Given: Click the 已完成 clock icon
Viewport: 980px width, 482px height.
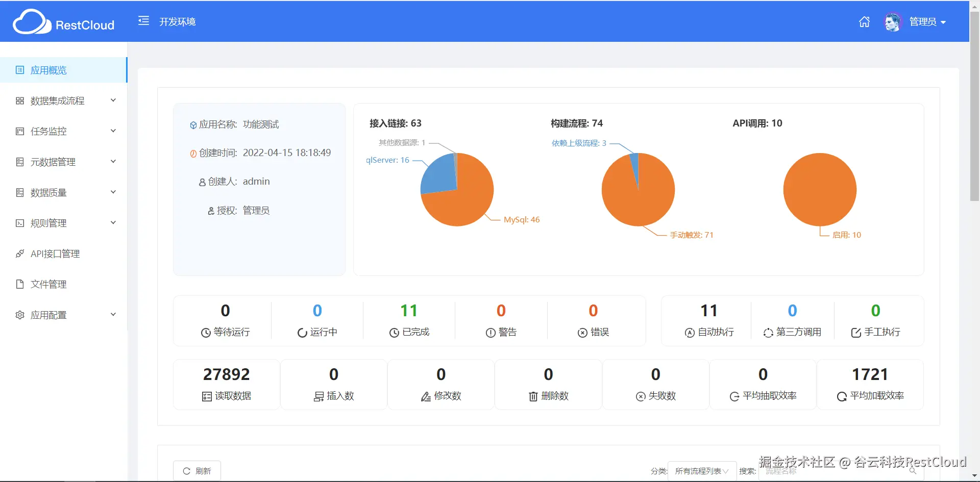Looking at the screenshot, I should pos(394,333).
